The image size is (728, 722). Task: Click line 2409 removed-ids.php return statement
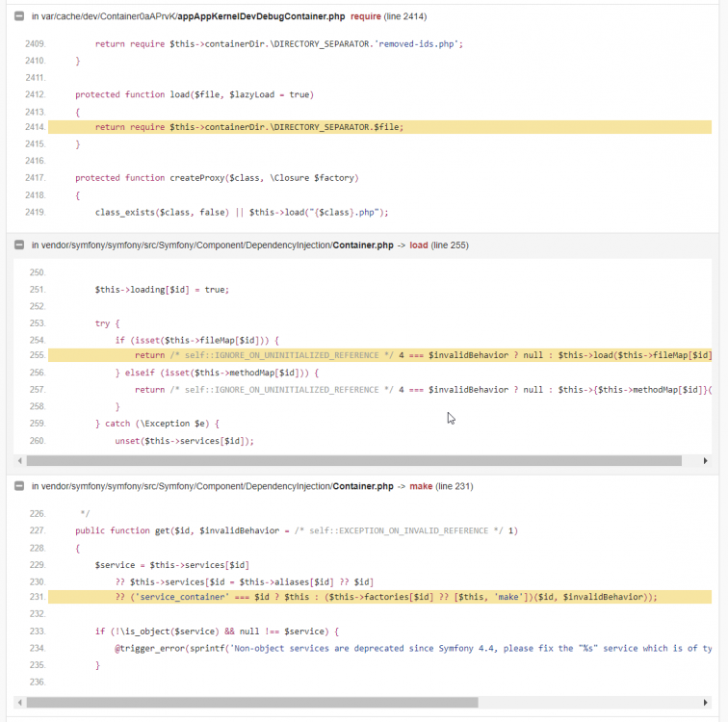(x=279, y=44)
